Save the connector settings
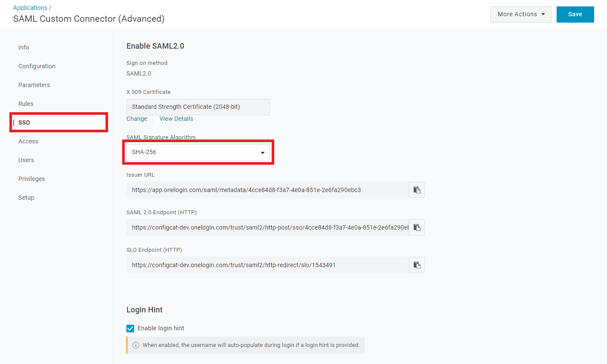This screenshot has height=364, width=607. coord(575,14)
